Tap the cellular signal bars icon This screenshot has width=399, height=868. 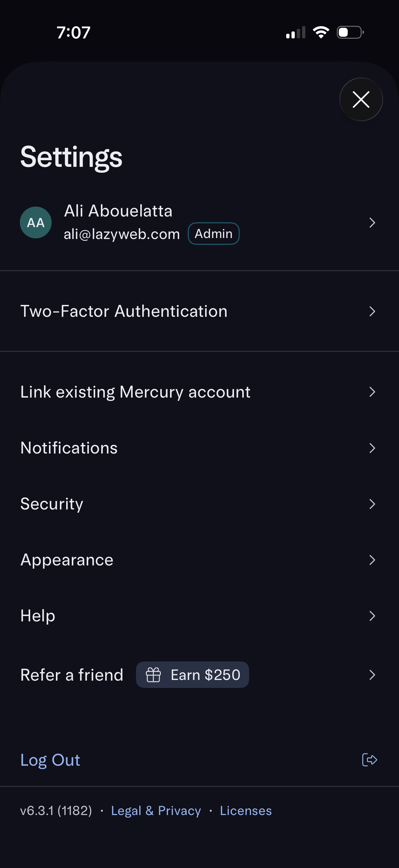(x=296, y=32)
